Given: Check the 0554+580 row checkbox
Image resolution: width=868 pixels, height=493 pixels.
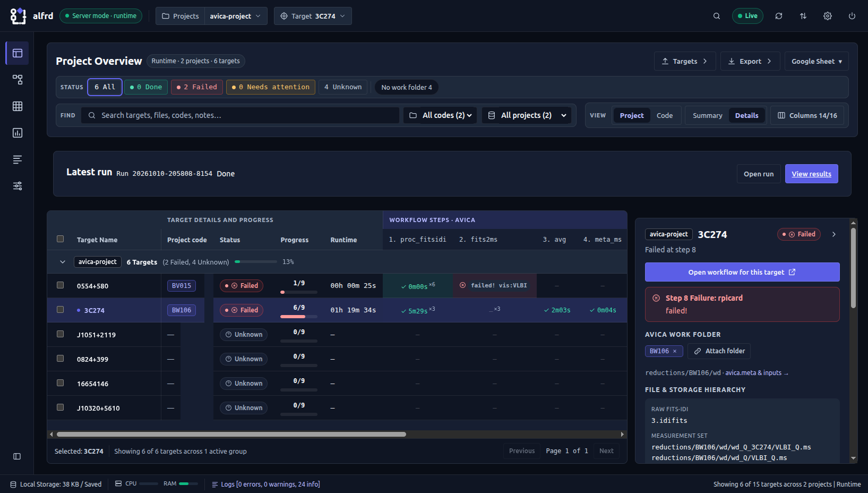Looking at the screenshot, I should 60,285.
